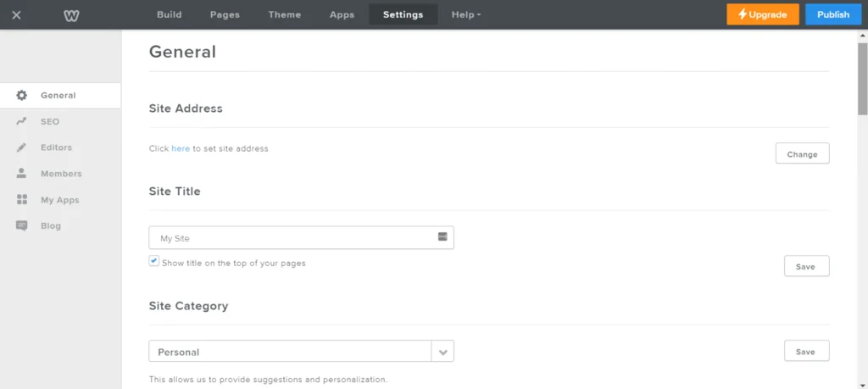Open the Members person icon

(22, 174)
